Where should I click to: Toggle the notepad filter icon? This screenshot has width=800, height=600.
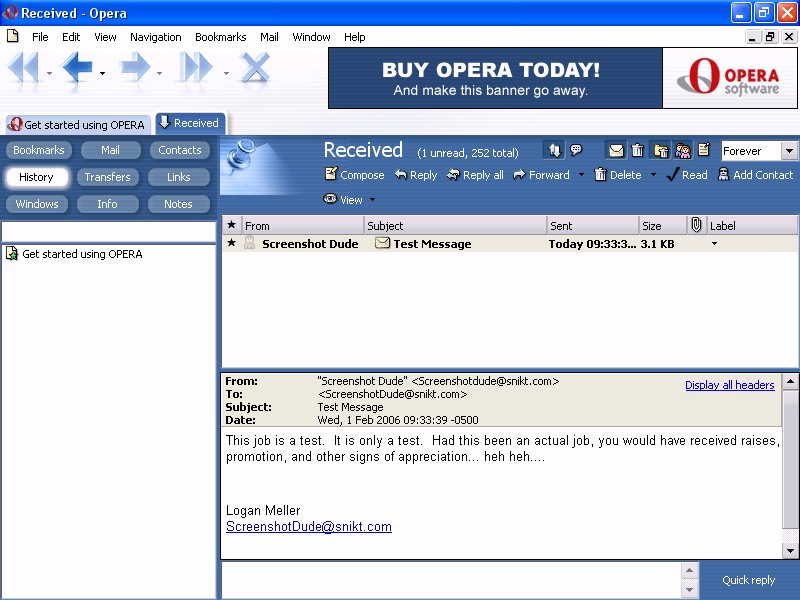coord(704,149)
